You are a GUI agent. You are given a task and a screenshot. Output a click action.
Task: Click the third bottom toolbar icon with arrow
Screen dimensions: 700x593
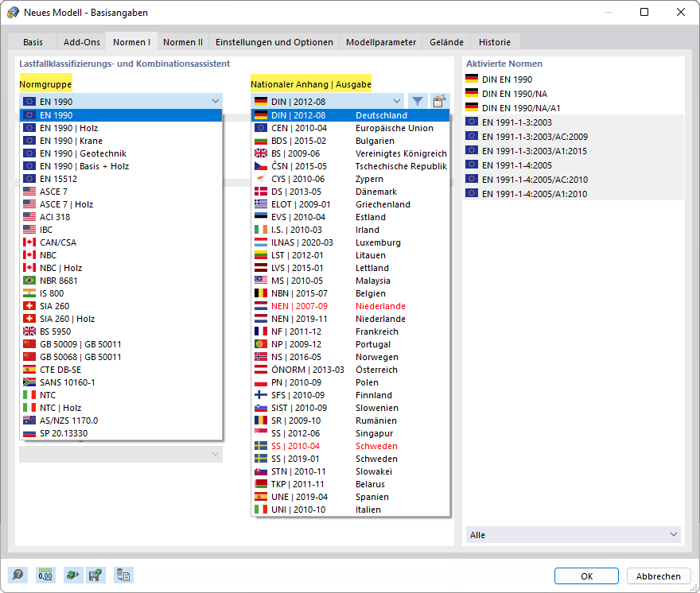coord(72,575)
